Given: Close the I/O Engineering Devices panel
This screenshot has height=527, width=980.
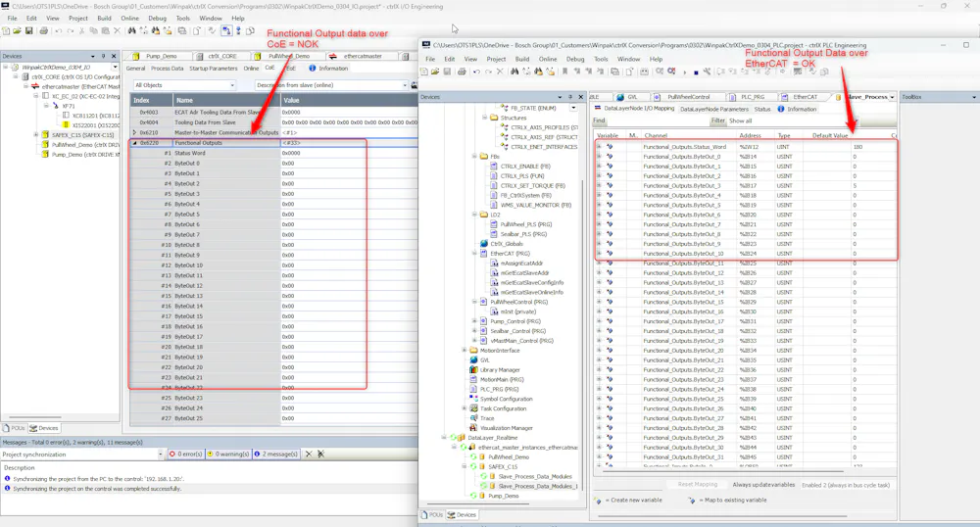Looking at the screenshot, I should [x=114, y=56].
